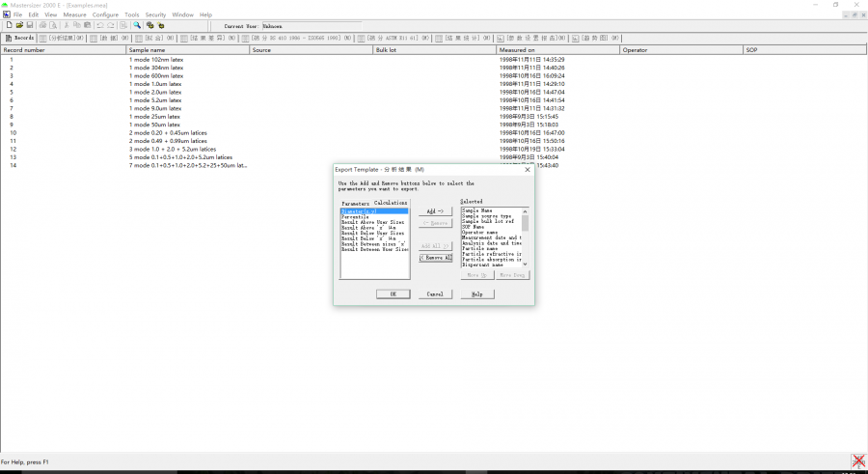Switch to the ASTM E11 61 sieve tab
The image size is (868, 474).
coord(393,39)
